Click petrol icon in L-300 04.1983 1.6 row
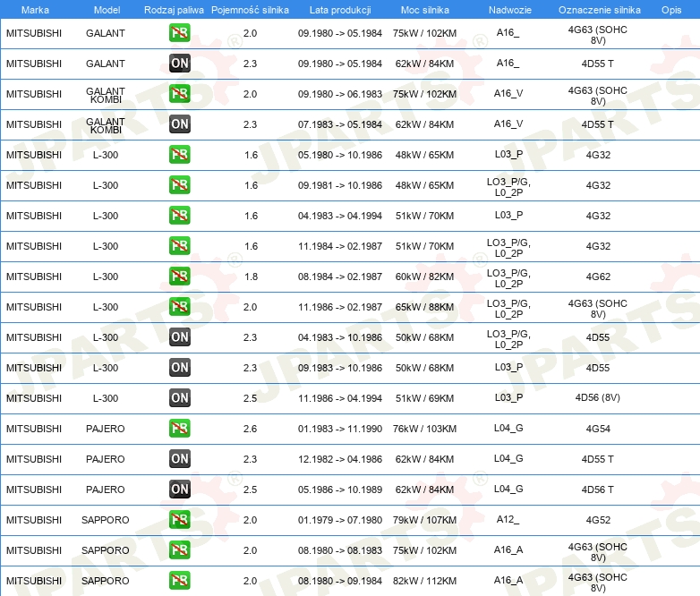This screenshot has height=596, width=700. (179, 215)
